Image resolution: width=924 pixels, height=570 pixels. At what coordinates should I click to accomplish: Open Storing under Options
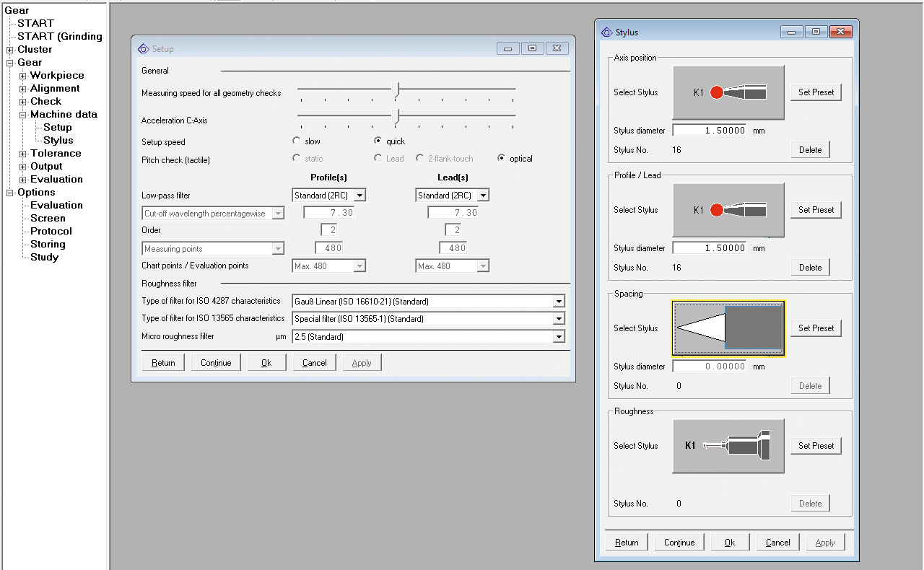click(48, 244)
